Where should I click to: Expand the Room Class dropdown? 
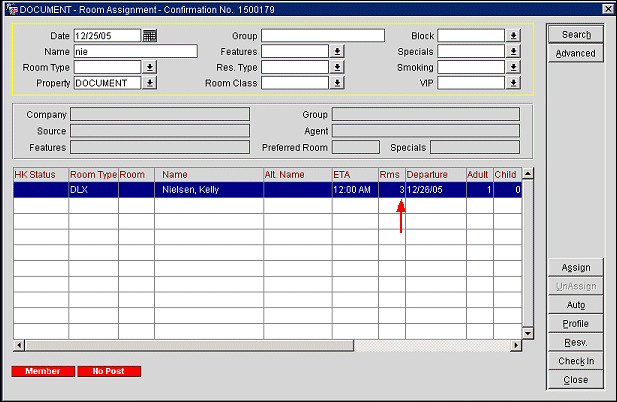338,83
